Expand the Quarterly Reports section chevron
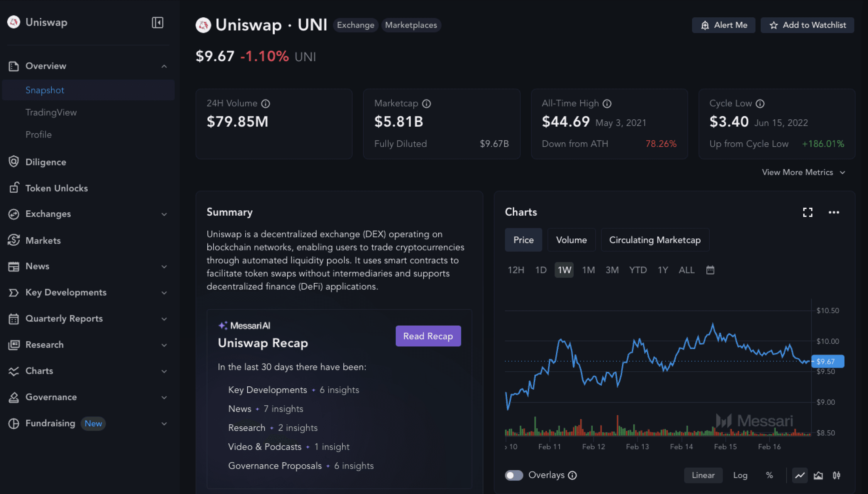Viewport: 868px width, 494px height. coord(164,319)
